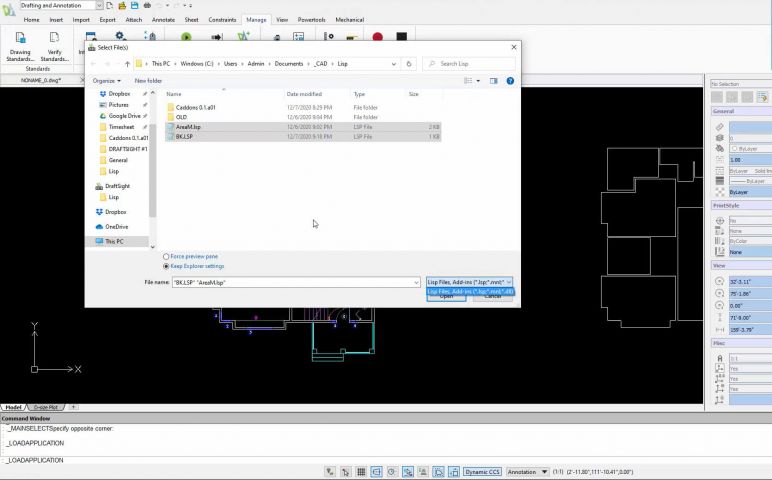
Task: Toggle the Grid display in status bar
Action: coord(361,472)
